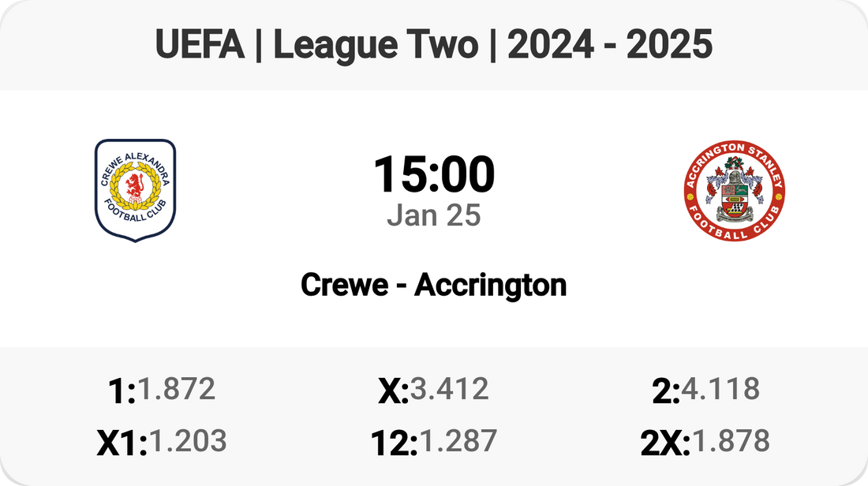Click the "12:" market label
This screenshot has height=486, width=868.
click(394, 443)
